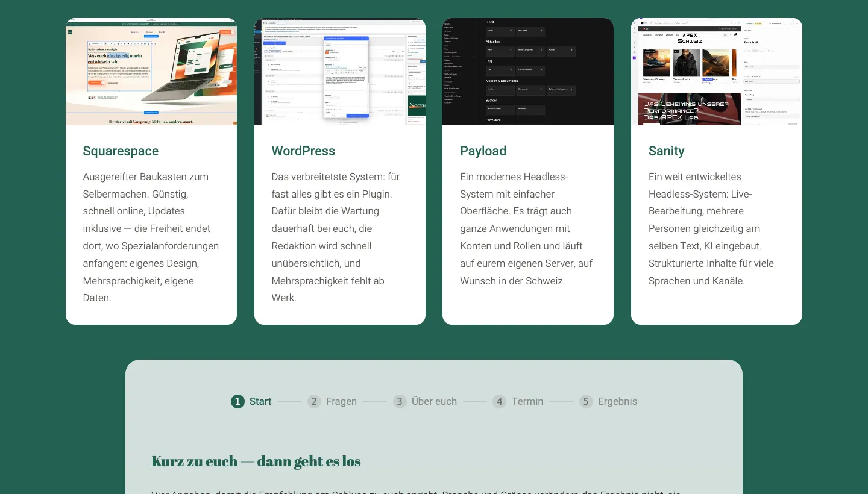Click the WordPress description starting 'Das verbreitetste System'
Viewport: 868px width, 494px height.
point(336,237)
